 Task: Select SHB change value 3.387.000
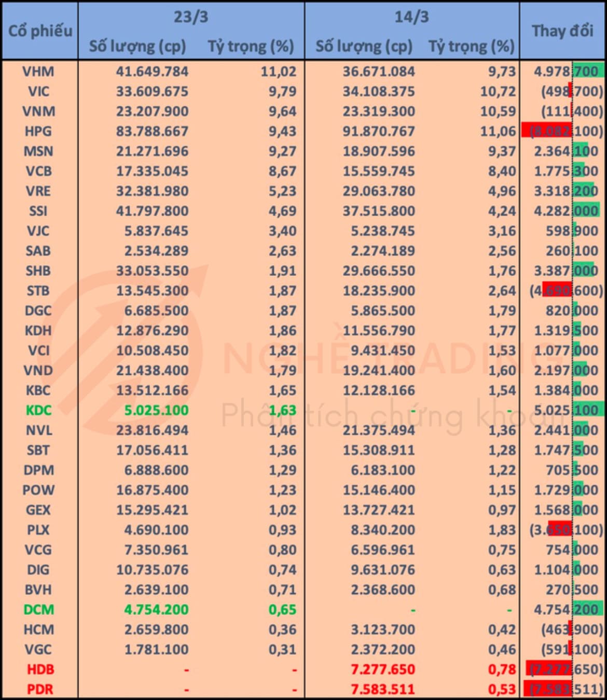tap(566, 271)
